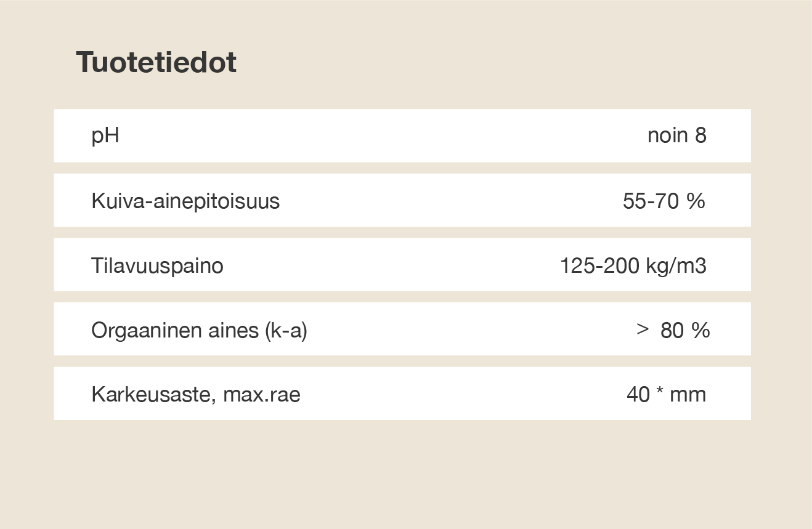
Task: Click the number 40 in last row
Action: [638, 394]
